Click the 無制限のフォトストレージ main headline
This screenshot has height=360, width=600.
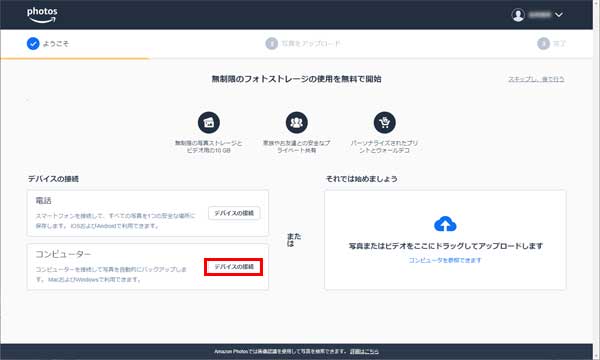[x=297, y=79]
